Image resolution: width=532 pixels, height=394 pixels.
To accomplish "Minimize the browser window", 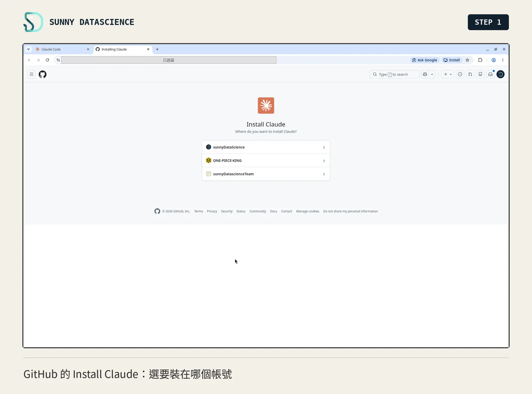I will click(487, 49).
